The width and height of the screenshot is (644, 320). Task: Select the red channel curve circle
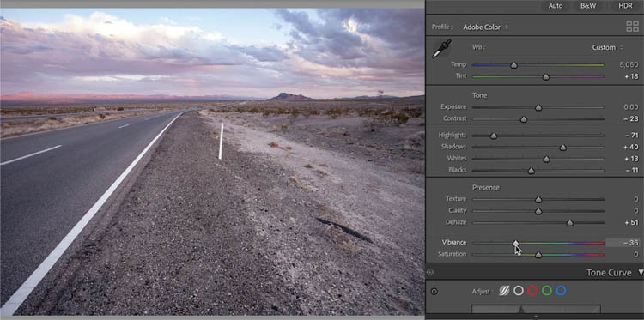tap(532, 291)
